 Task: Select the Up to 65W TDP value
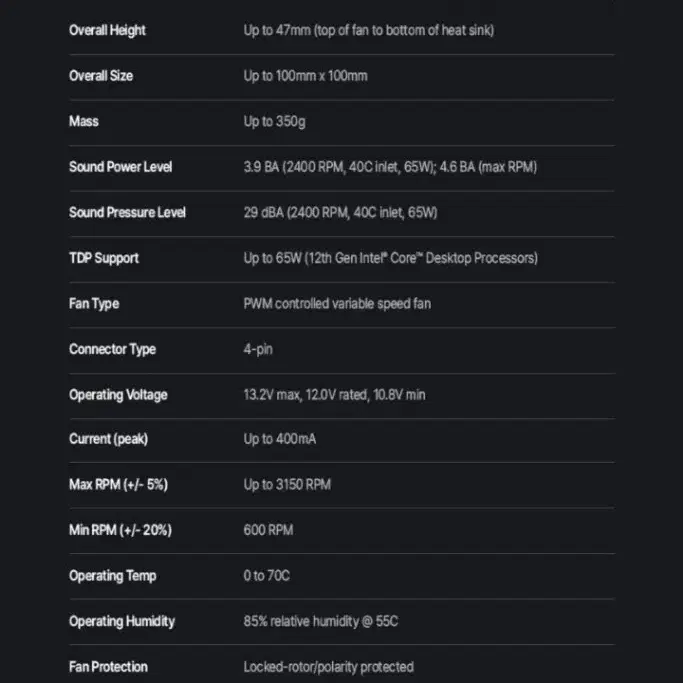click(390, 258)
